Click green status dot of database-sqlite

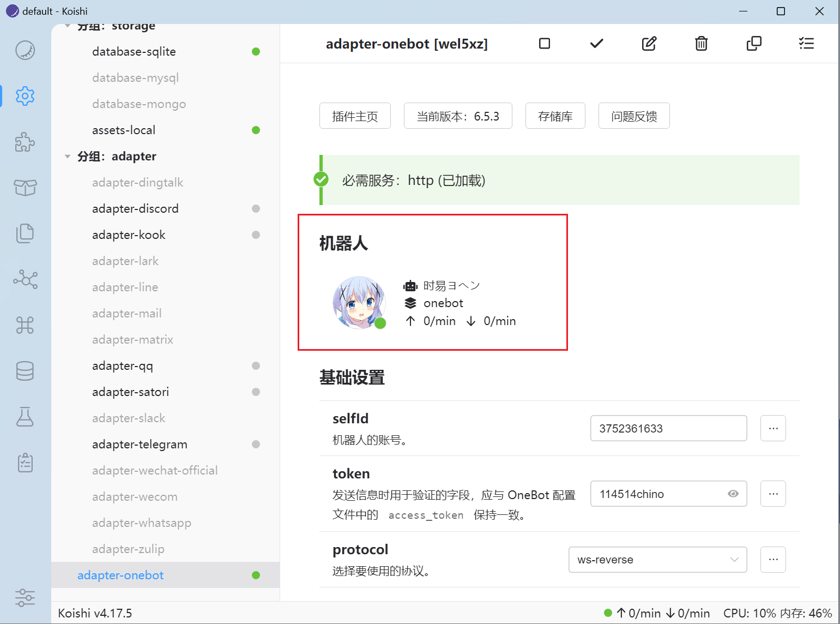pos(256,52)
